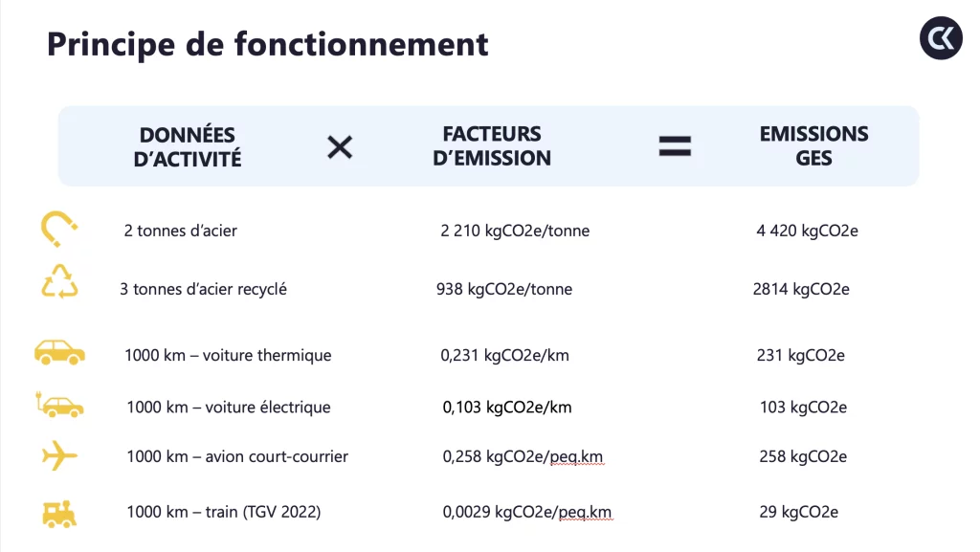Image resolution: width=980 pixels, height=552 pixels.
Task: Click the 'EMISSIONS GES' header
Action: point(813,146)
